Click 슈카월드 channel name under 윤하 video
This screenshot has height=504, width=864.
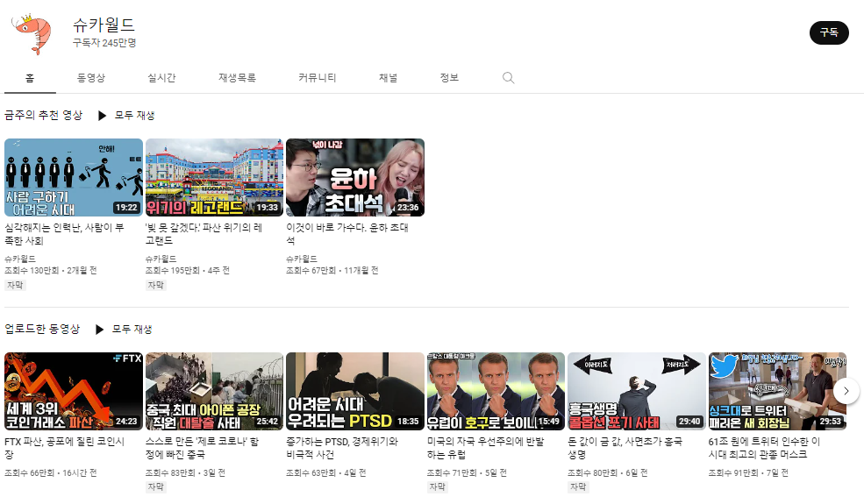point(302,259)
